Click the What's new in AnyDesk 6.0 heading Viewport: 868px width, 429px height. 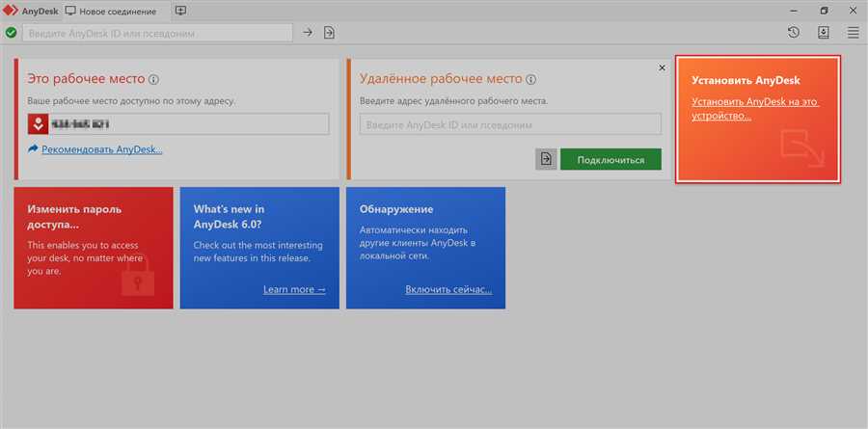[x=230, y=217]
